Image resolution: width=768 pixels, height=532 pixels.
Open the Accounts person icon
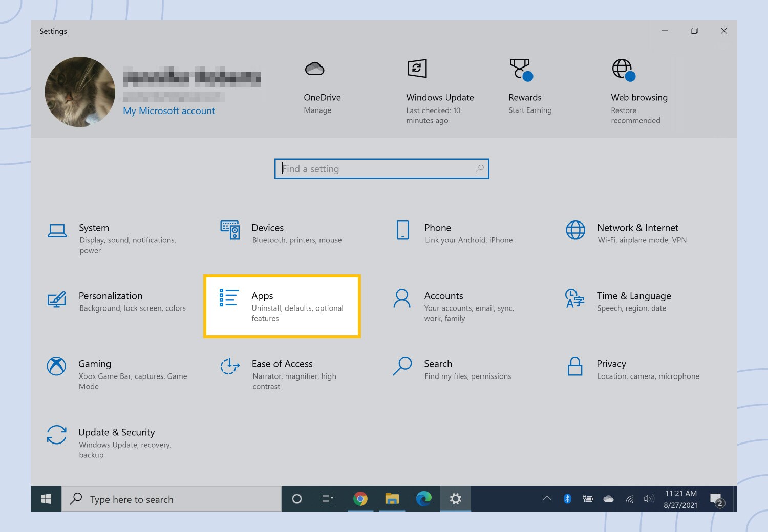(402, 298)
